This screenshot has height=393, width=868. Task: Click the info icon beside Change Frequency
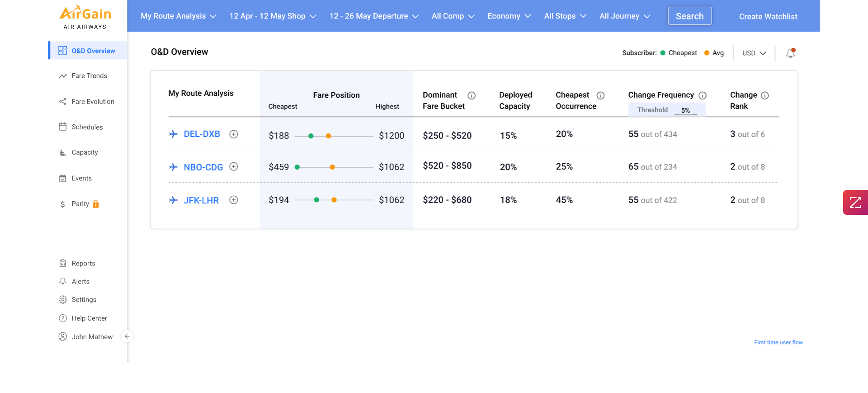(703, 95)
